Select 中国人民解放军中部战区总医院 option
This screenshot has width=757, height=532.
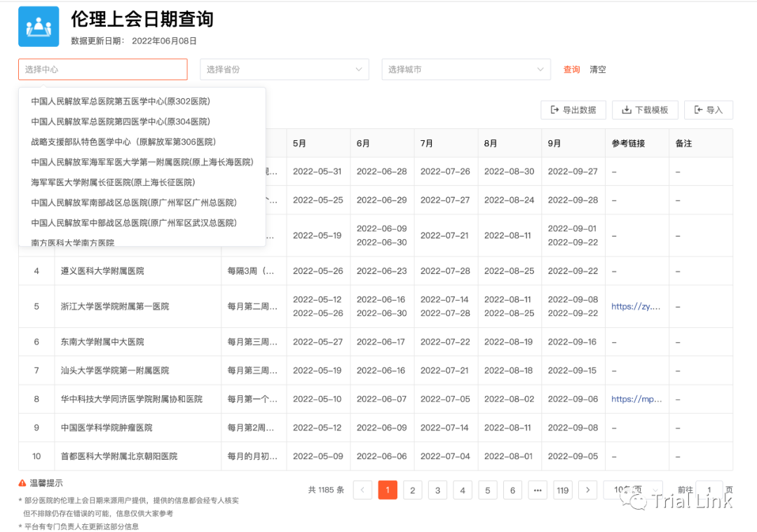[142, 223]
